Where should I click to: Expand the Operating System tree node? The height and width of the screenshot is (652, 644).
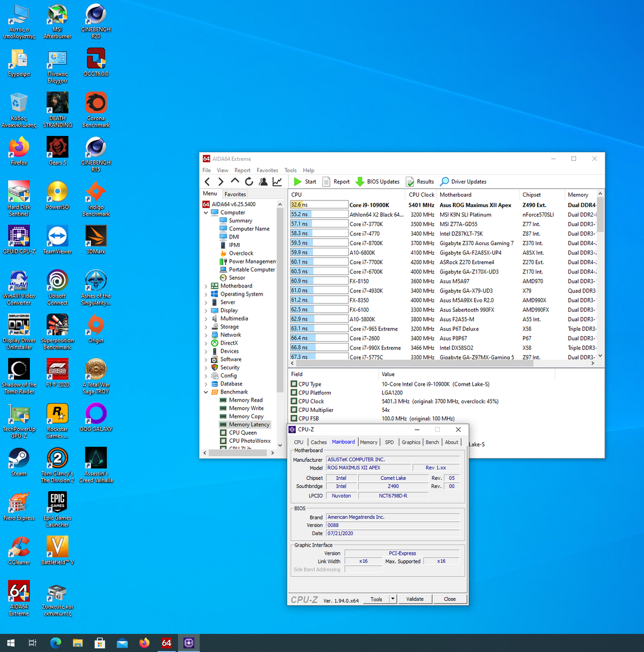tap(206, 294)
